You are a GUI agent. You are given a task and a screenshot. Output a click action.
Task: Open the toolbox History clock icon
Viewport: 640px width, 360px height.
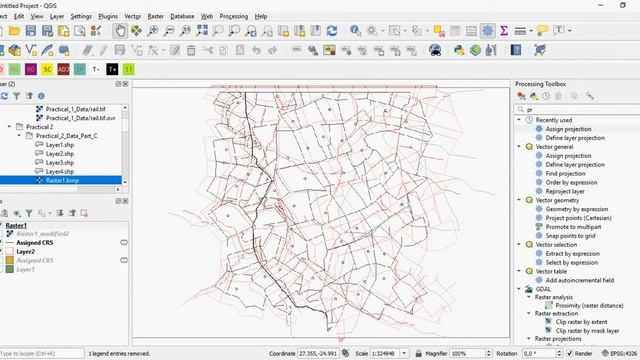click(x=546, y=96)
